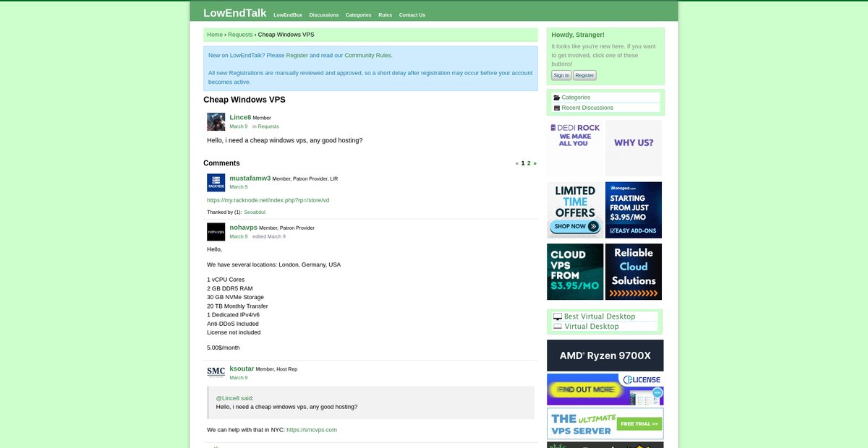
Task: Open Lince8's avatar image
Action: point(216,121)
